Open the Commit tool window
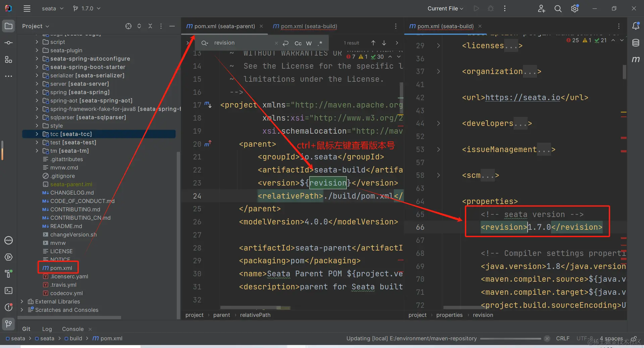The image size is (644, 348). pyautogui.click(x=9, y=43)
